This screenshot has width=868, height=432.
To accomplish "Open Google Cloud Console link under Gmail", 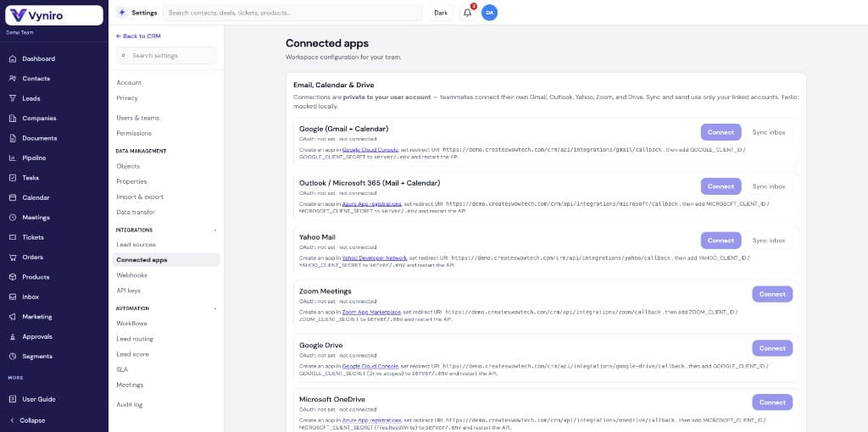I will click(370, 150).
